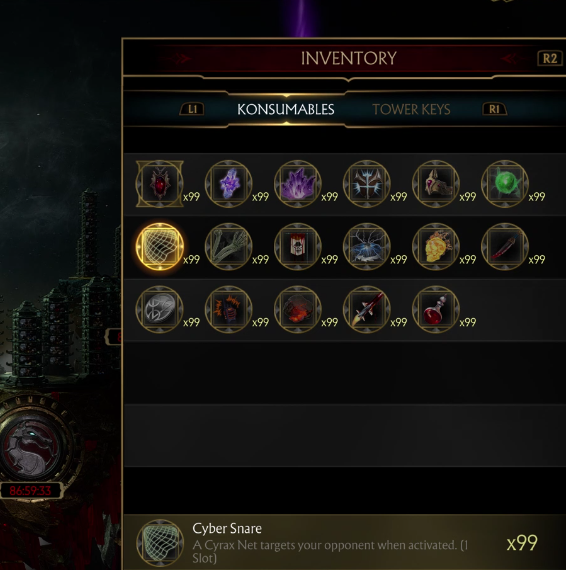
Task: Click the R2 button in Inventory header
Action: (550, 59)
